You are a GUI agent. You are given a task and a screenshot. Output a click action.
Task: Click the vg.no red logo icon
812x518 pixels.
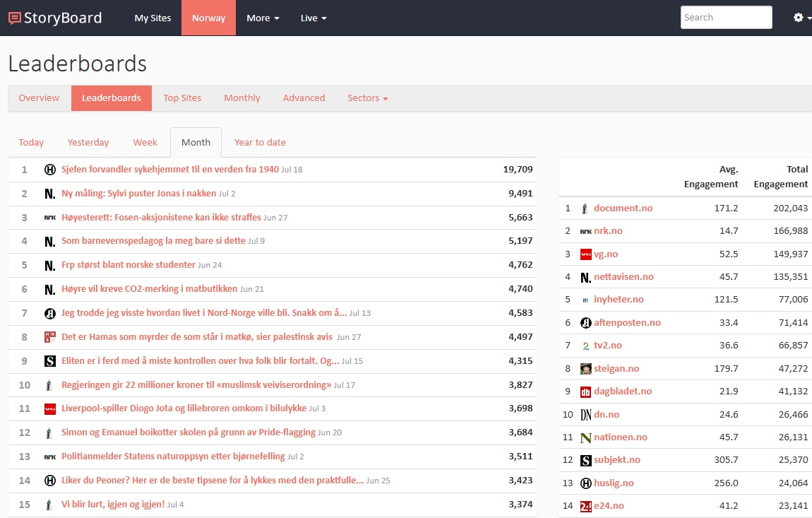[x=585, y=254]
